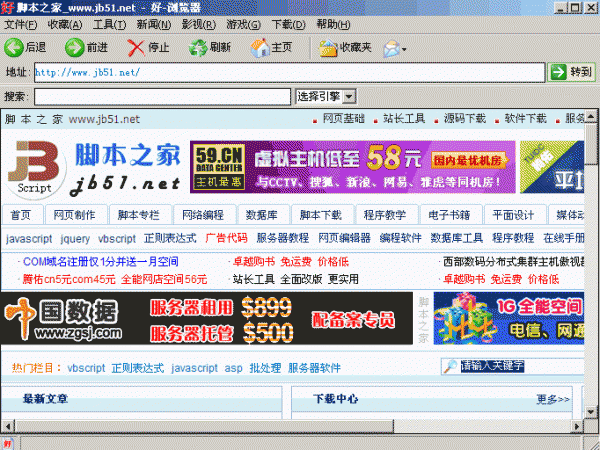The height and width of the screenshot is (450, 600).
Task: Select the 平面设计 navigation tab
Action: tap(514, 215)
